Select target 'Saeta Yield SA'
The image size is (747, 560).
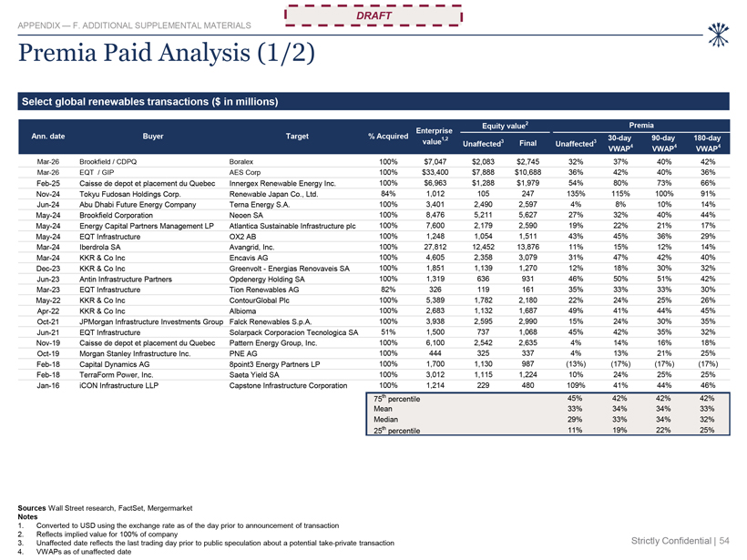click(254, 375)
